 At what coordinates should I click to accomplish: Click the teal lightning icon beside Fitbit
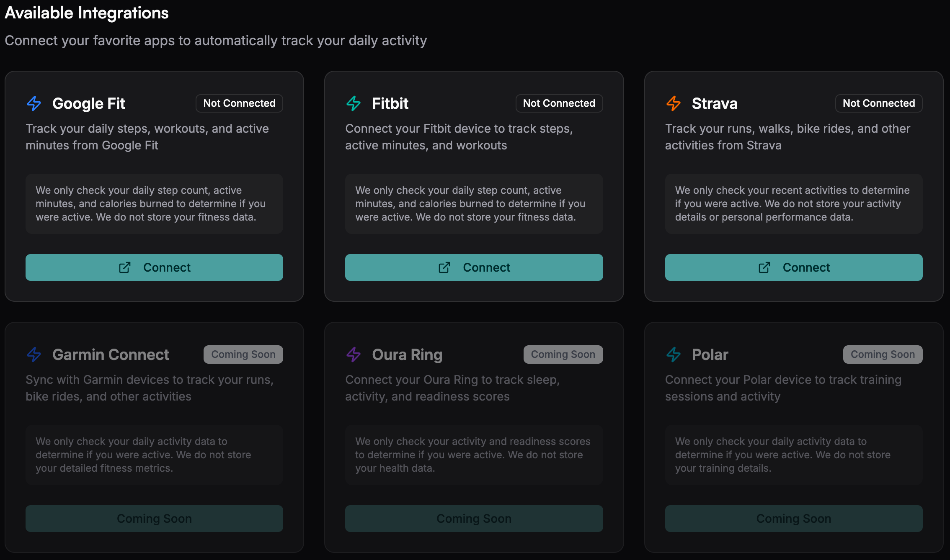click(x=354, y=103)
